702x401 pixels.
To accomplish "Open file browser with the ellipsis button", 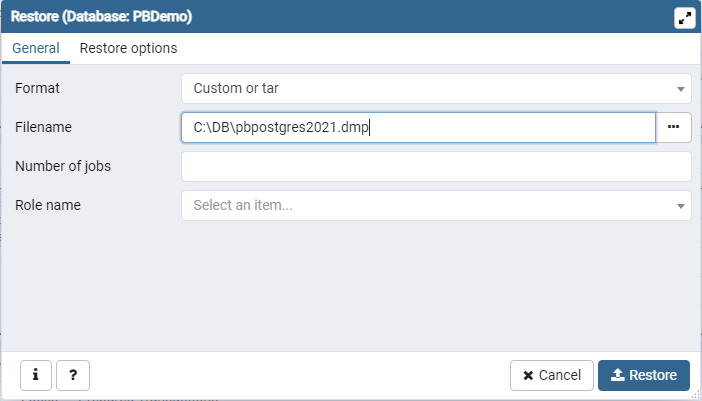I will (673, 127).
